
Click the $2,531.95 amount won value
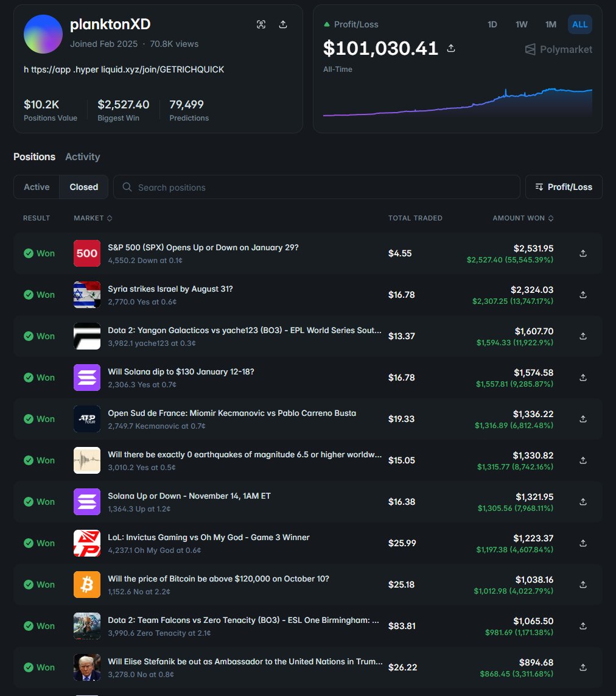pyautogui.click(x=533, y=248)
